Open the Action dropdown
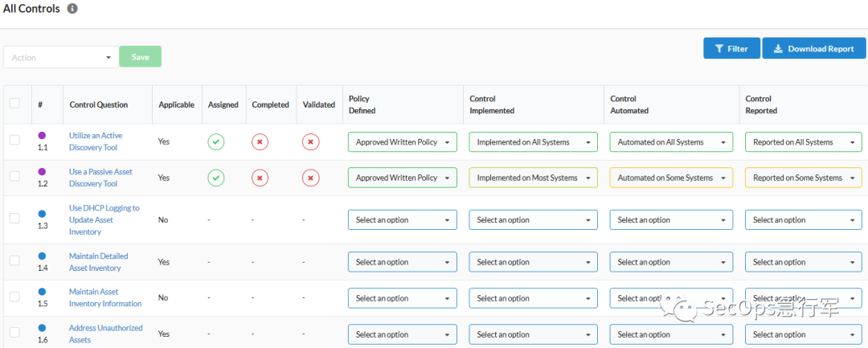Screen dimensions: 868x348 pos(60,57)
